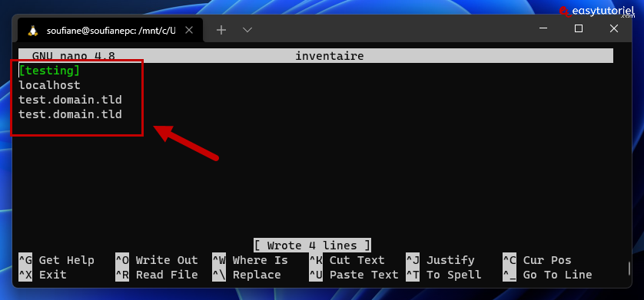The height and width of the screenshot is (300, 644).
Task: Click the ^\ Replace shortcut
Action: [247, 275]
